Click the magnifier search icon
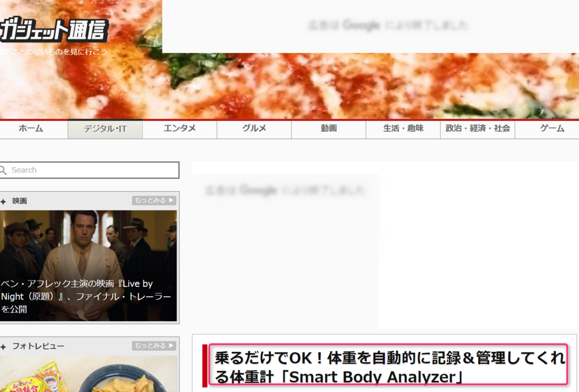Image resolution: width=579 pixels, height=392 pixels. 3,170
